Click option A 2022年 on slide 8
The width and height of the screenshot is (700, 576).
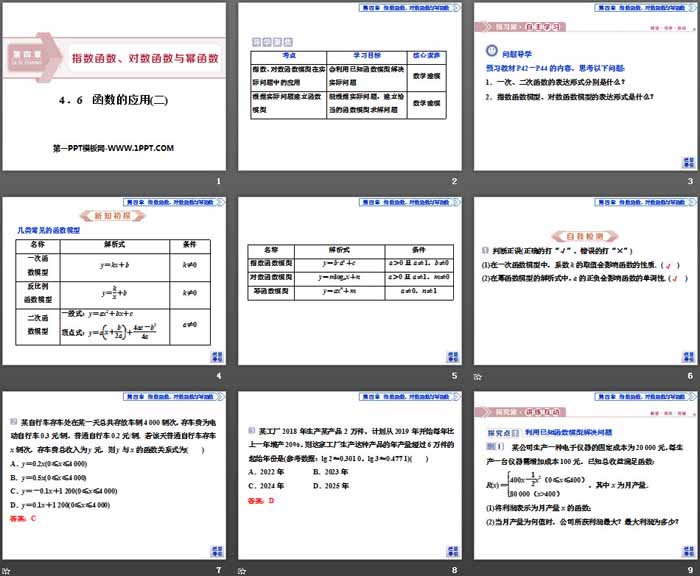point(266,472)
